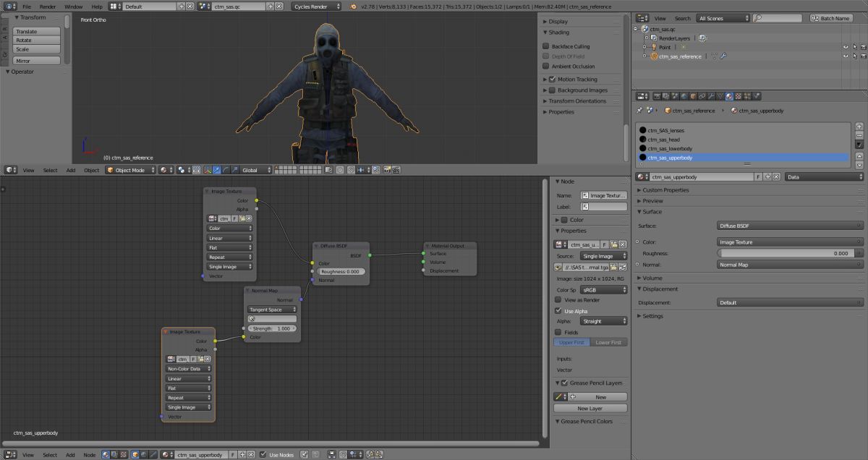Hide ctm_sas_reference with eye icon
868x460 pixels.
click(845, 56)
